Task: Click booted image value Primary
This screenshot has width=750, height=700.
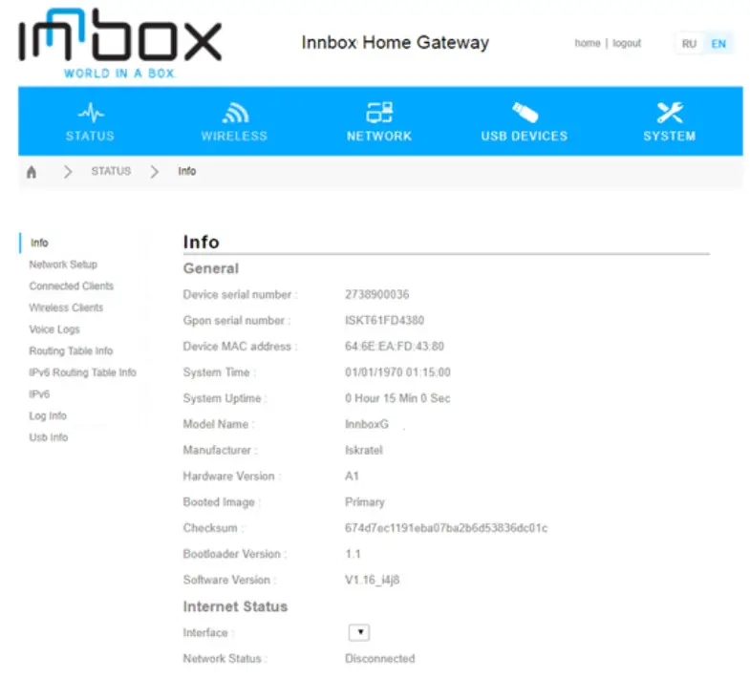Action: (364, 502)
